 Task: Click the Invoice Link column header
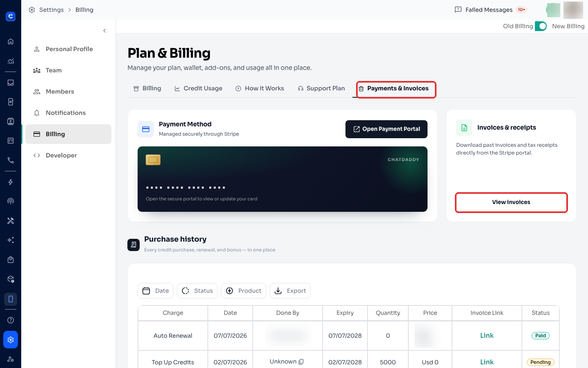click(487, 313)
